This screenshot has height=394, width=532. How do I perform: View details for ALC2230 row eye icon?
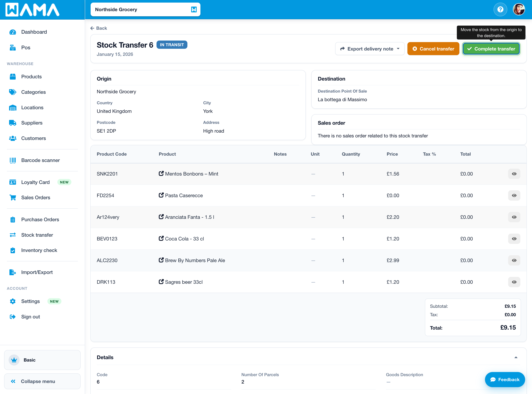514,260
